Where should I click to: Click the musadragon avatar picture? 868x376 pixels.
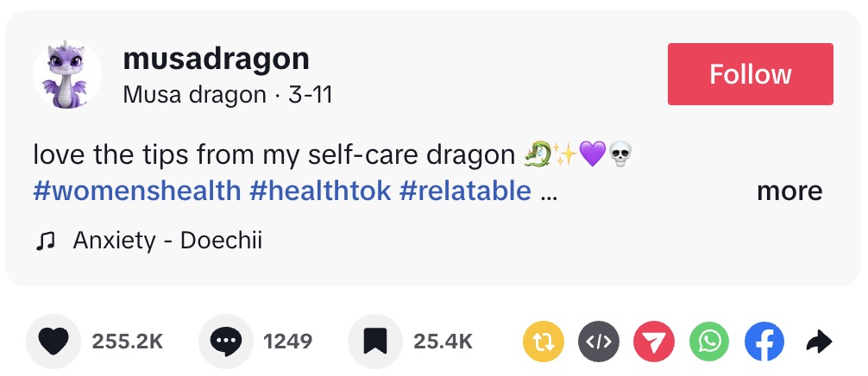(x=67, y=74)
